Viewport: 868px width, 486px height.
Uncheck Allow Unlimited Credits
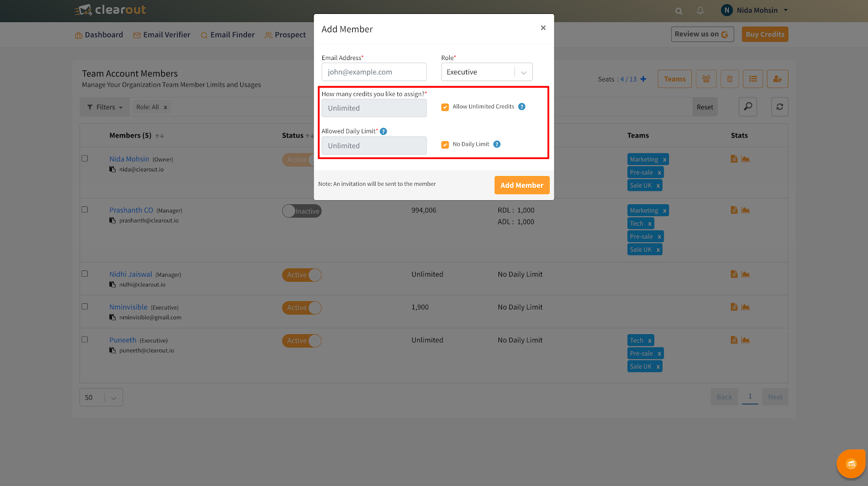(x=445, y=107)
